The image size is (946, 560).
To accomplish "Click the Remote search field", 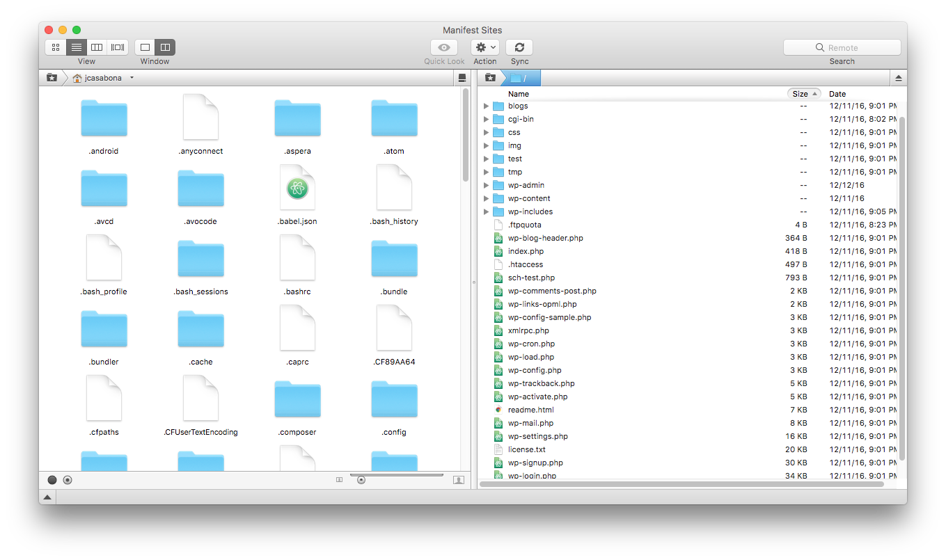I will (842, 47).
